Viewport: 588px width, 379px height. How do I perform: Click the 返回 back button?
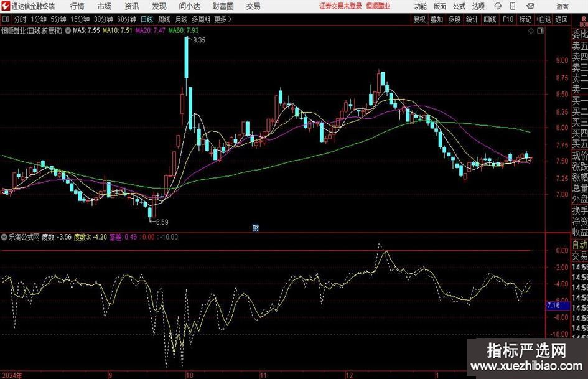coord(561,19)
